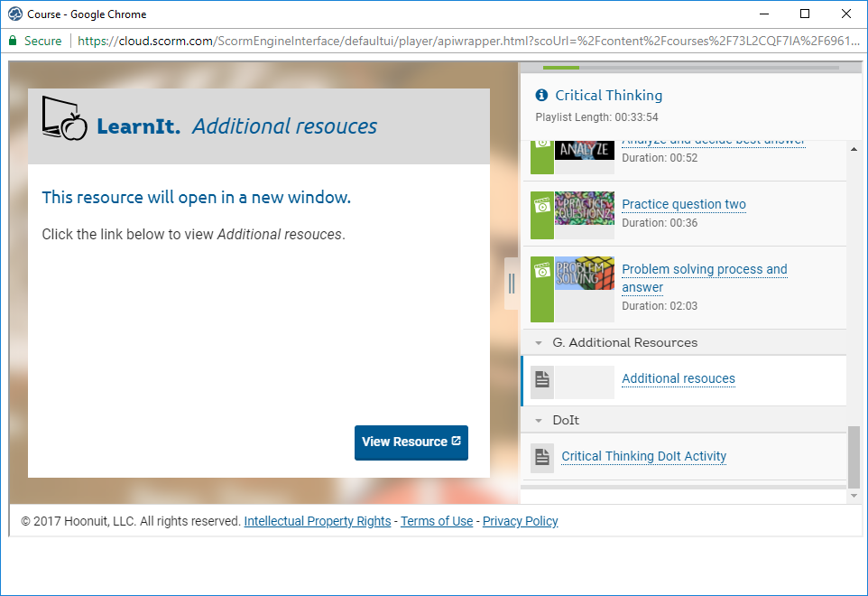Click the View Resource button
The width and height of the screenshot is (868, 596).
point(411,442)
